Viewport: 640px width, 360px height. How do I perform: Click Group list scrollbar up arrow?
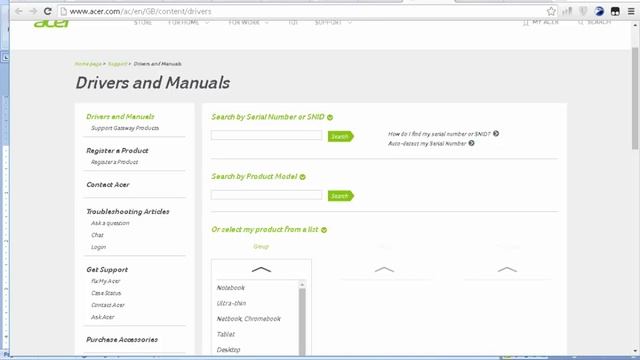(x=302, y=284)
